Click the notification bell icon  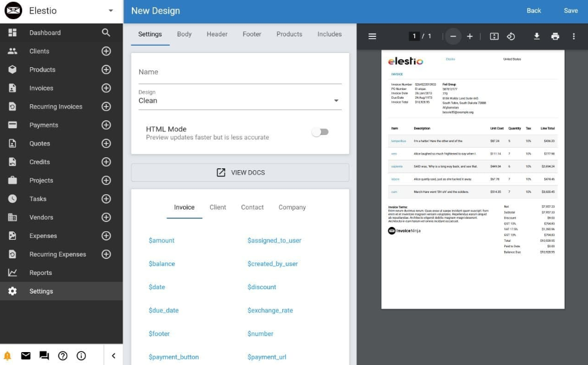7,356
